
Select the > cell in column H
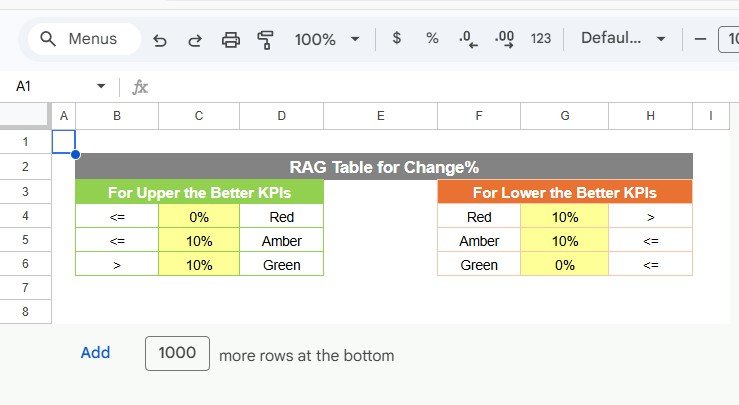tap(650, 217)
